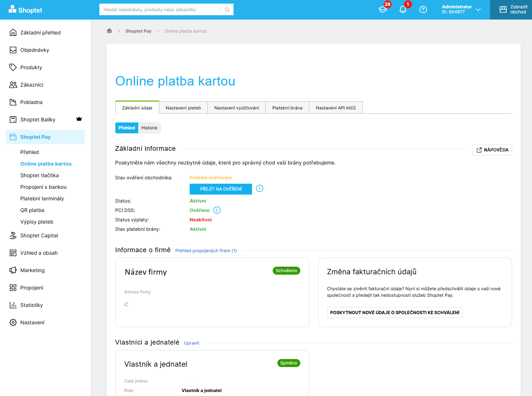The image size is (532, 396).
Task: Select the Přehled toggle button
Action: click(127, 128)
